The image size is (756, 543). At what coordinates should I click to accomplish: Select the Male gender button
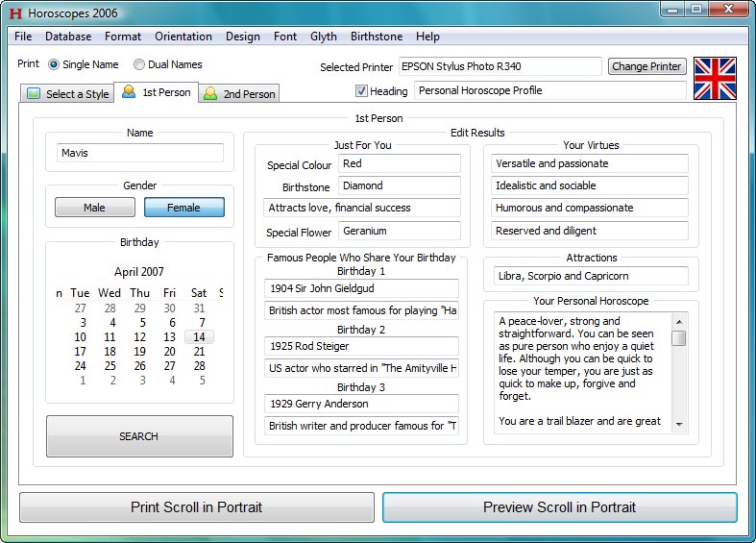coord(94,208)
